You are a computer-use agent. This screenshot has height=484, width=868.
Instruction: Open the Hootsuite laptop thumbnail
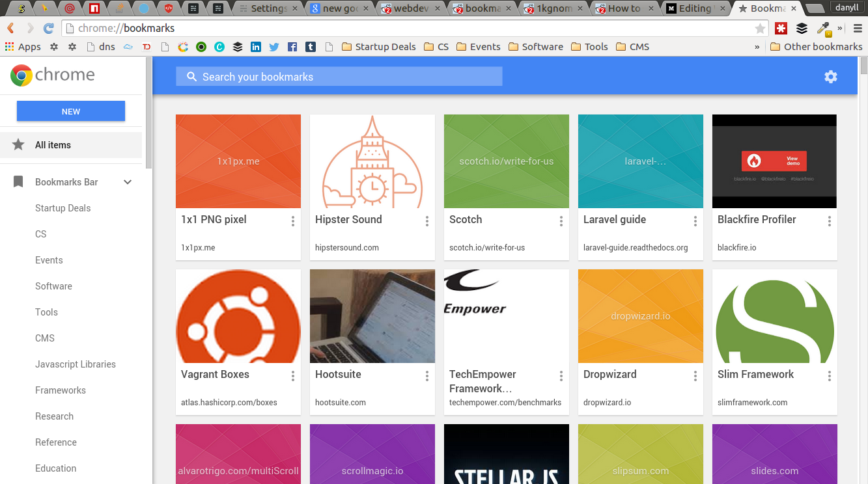(x=372, y=316)
